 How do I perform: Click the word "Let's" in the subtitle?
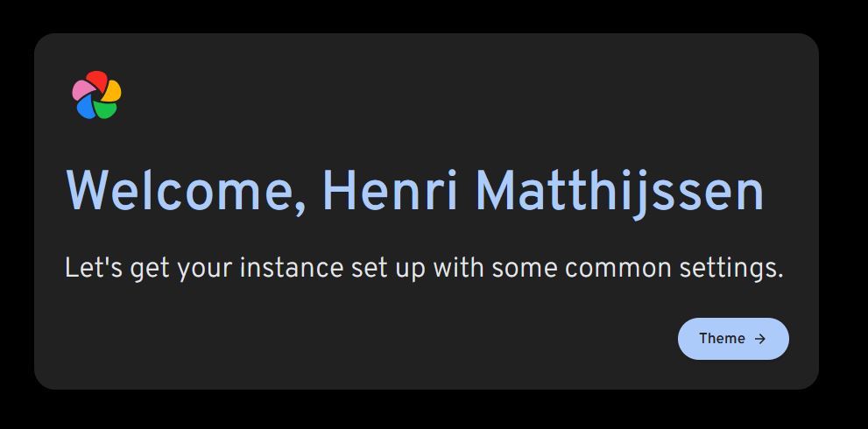click(94, 268)
